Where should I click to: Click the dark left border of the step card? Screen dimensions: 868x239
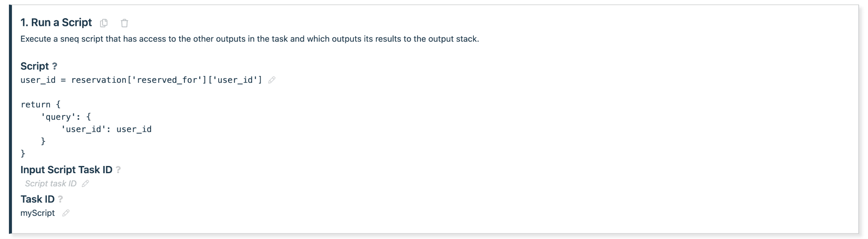point(10,119)
